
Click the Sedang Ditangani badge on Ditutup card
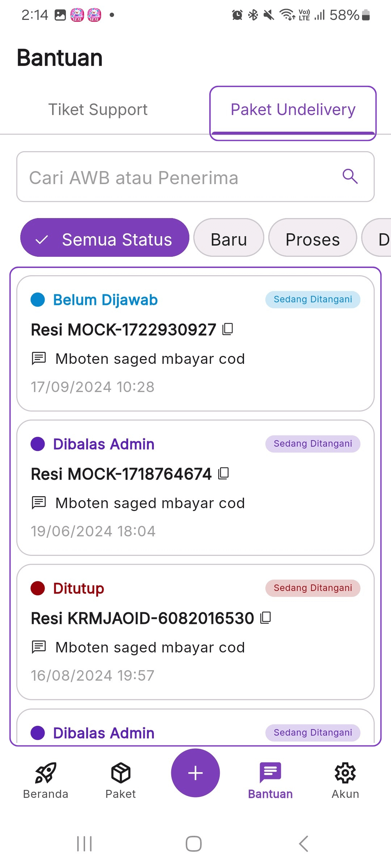[x=312, y=588]
